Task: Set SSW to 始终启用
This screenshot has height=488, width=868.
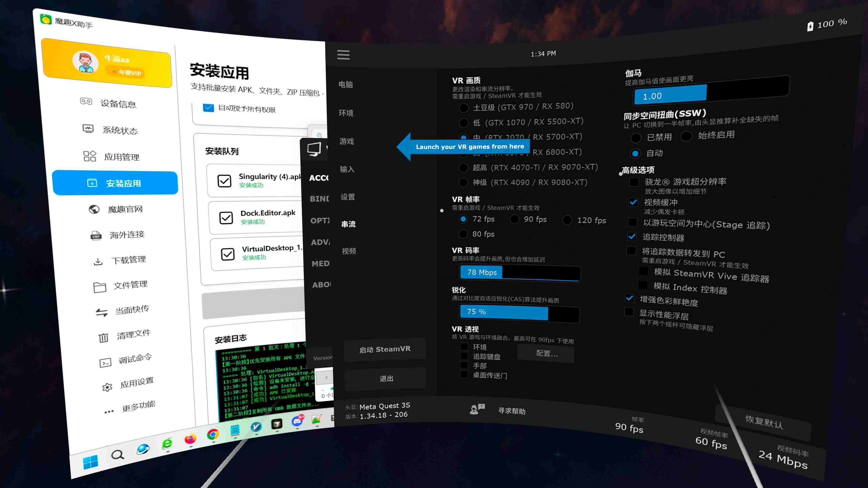Action: pyautogui.click(x=686, y=136)
